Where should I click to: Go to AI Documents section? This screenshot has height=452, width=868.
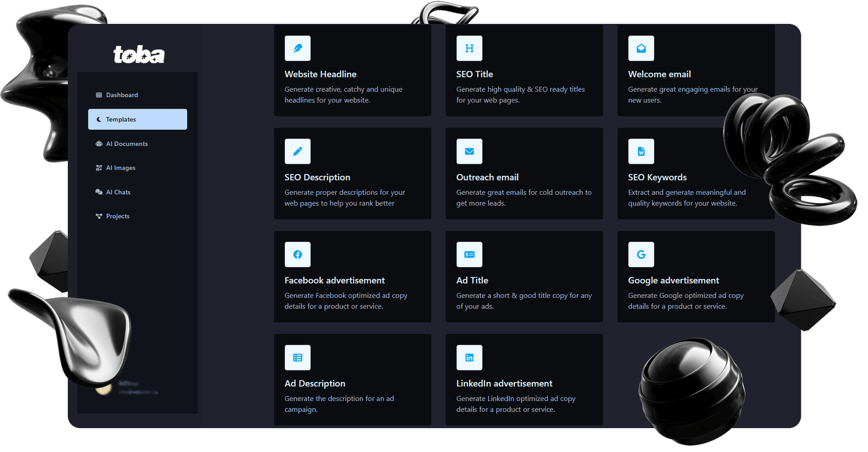click(126, 144)
